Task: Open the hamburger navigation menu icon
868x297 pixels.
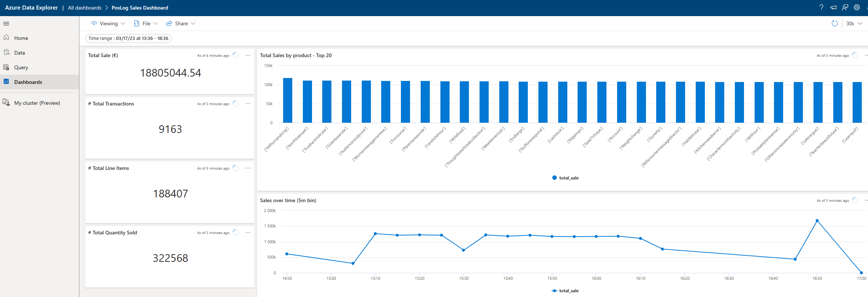Action: point(6,24)
